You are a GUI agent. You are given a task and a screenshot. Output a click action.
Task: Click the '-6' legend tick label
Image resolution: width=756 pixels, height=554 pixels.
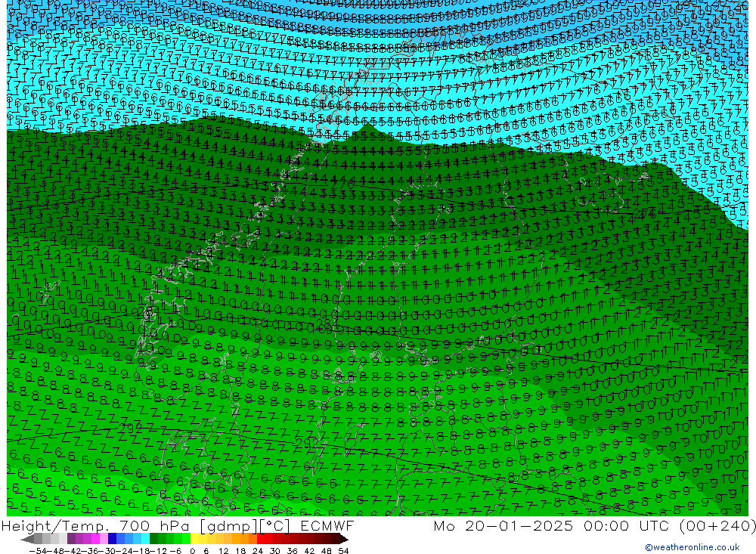(175, 551)
